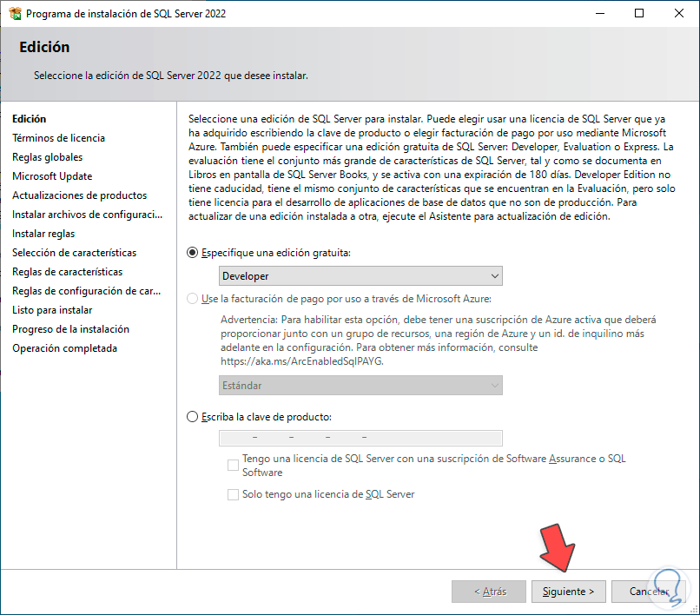
Task: Select 'Microsoft Update' step in sidebar
Action: click(x=52, y=176)
